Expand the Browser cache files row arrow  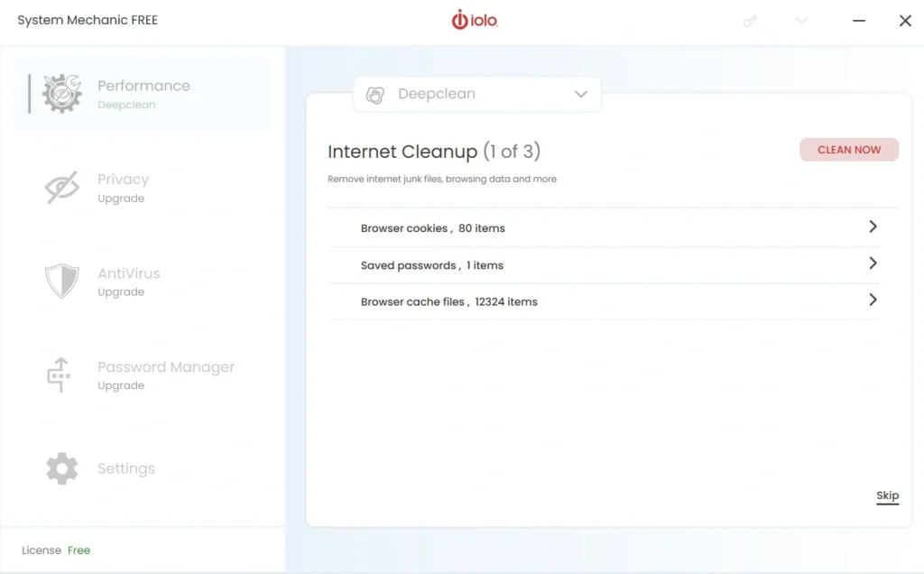tap(873, 300)
